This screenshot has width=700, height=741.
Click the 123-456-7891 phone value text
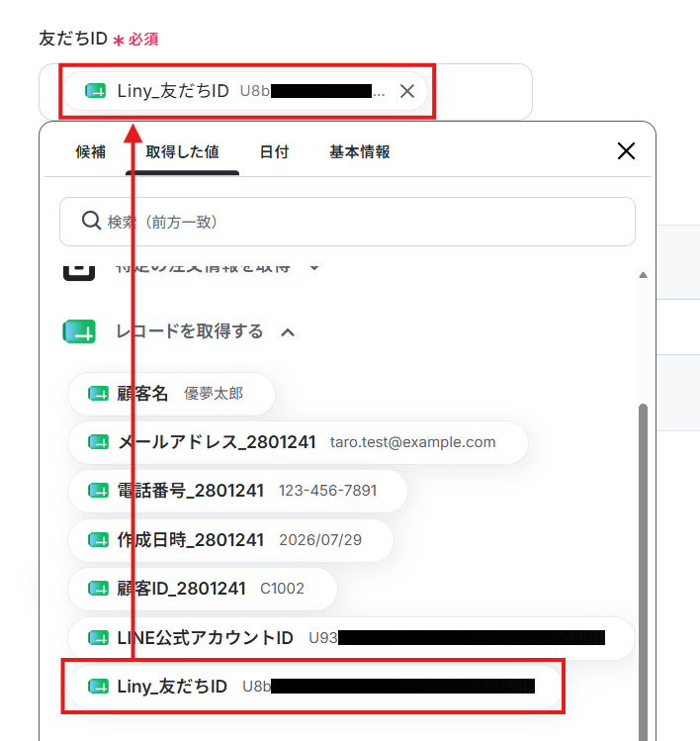328,491
